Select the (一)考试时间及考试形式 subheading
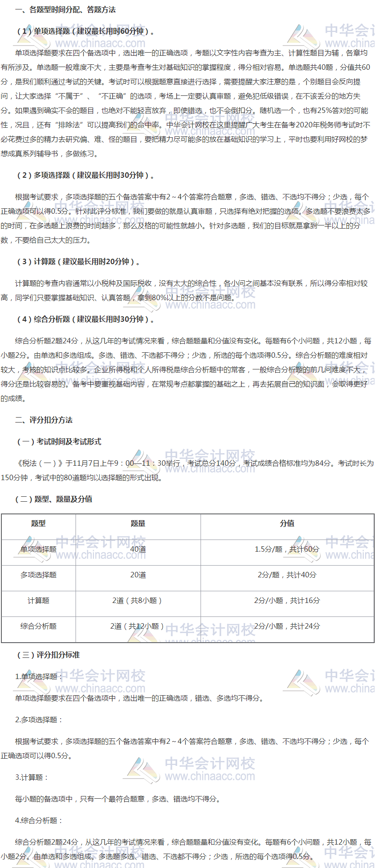The height and width of the screenshot is (868, 375). [58, 441]
